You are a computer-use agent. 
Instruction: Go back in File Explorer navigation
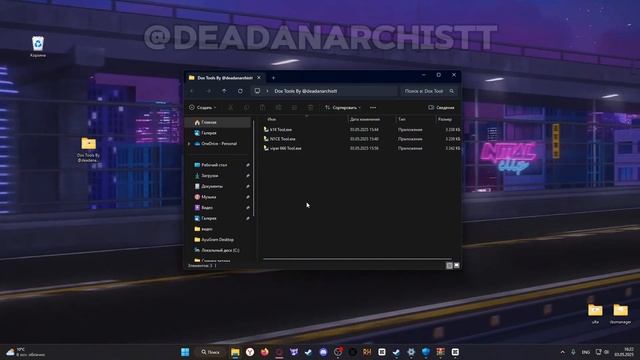[x=193, y=91]
